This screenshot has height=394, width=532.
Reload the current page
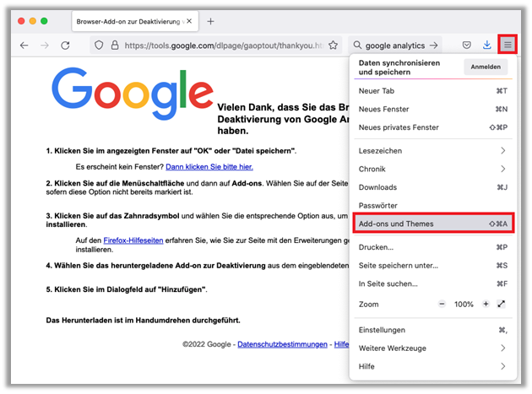(x=65, y=45)
